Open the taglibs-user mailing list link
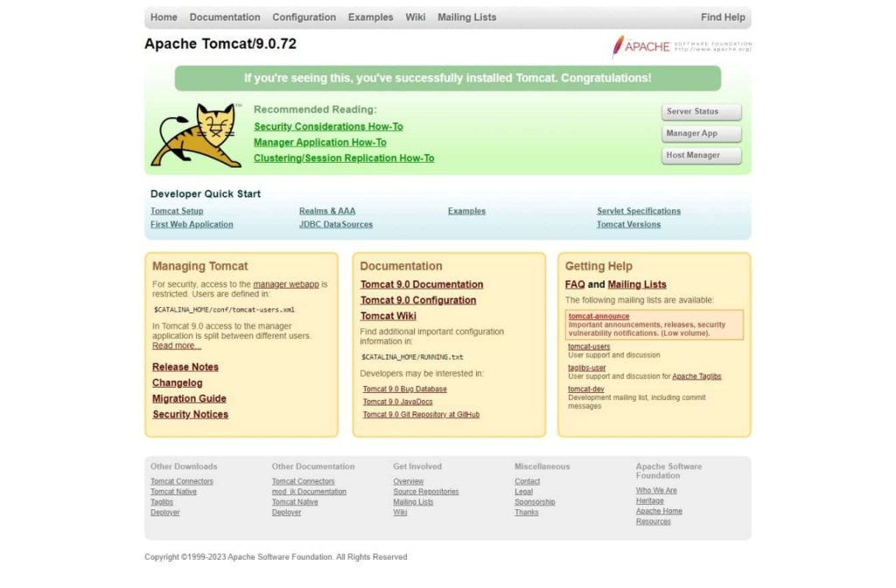Viewport: 896px width, 588px height. click(x=587, y=368)
